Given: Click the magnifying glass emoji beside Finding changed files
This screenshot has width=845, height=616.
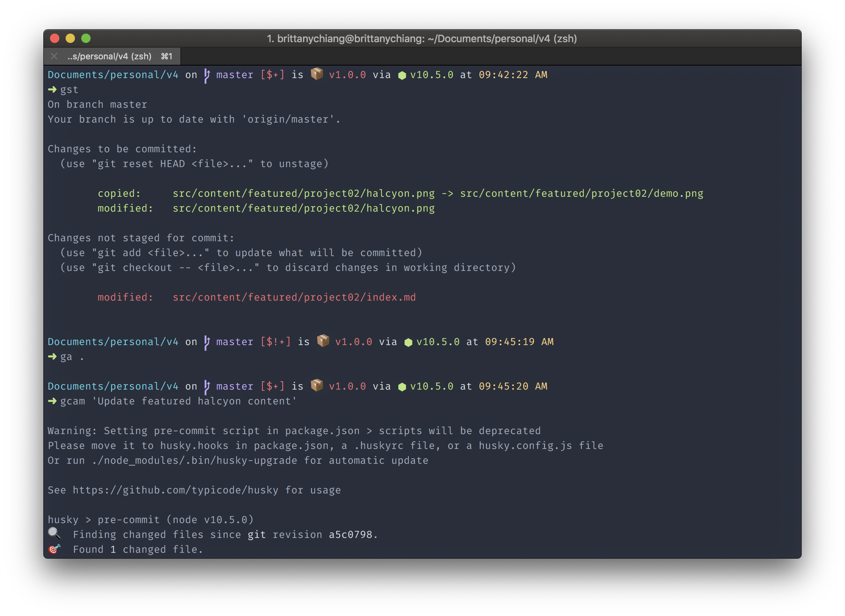Looking at the screenshot, I should (x=54, y=533).
